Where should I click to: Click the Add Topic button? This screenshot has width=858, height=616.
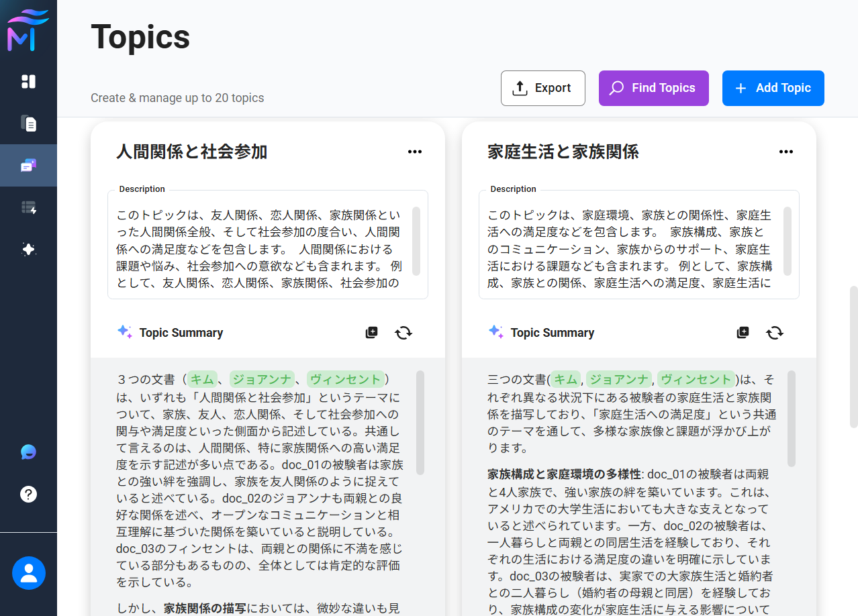coord(773,88)
